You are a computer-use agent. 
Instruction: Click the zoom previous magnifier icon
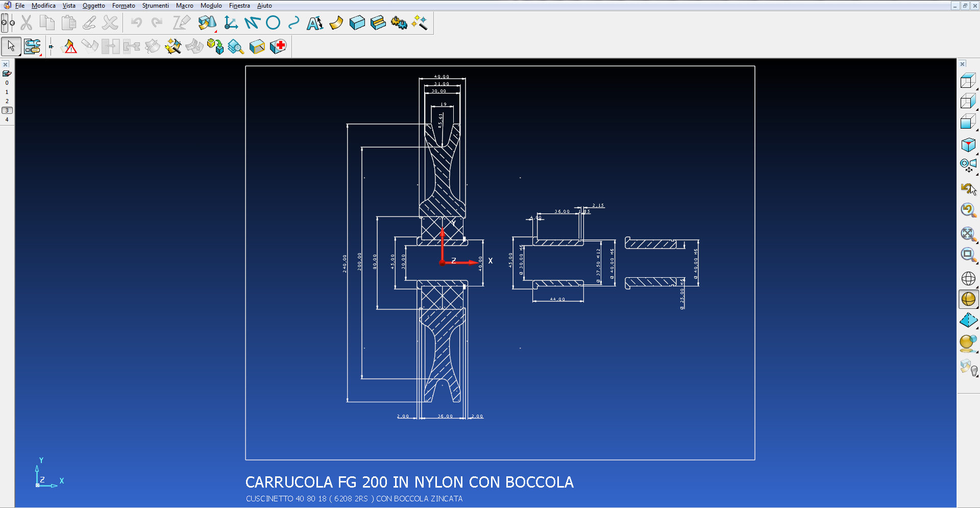pyautogui.click(x=968, y=210)
